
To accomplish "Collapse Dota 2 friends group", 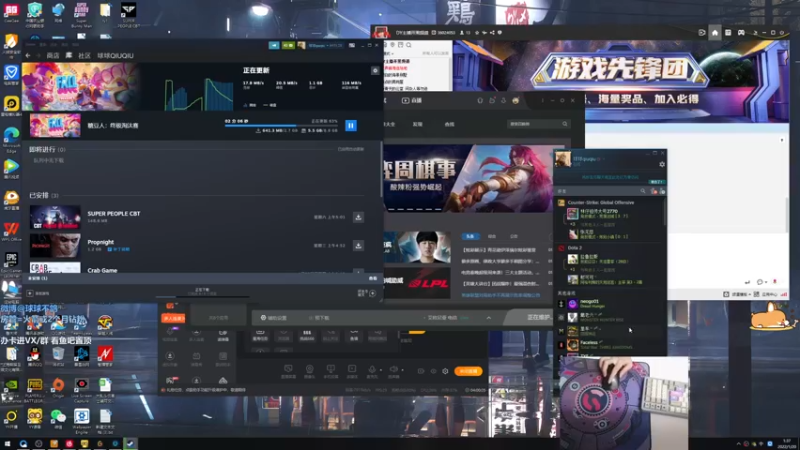I will [574, 248].
